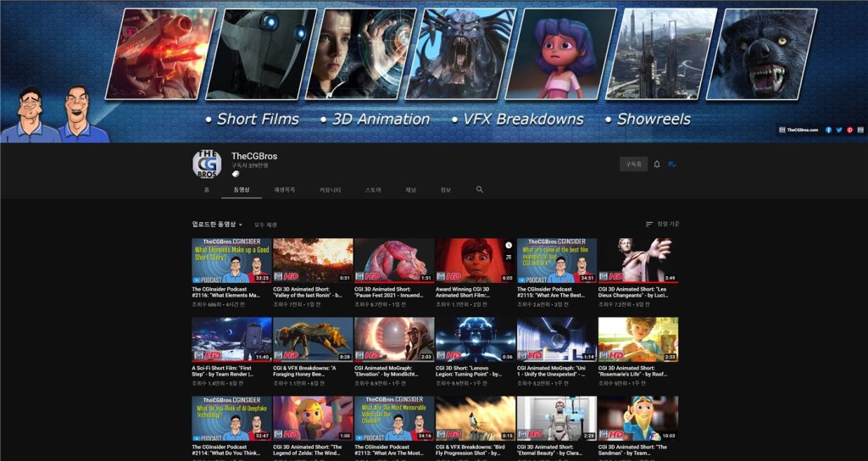Open the Facebook icon in the banner

coord(829,130)
